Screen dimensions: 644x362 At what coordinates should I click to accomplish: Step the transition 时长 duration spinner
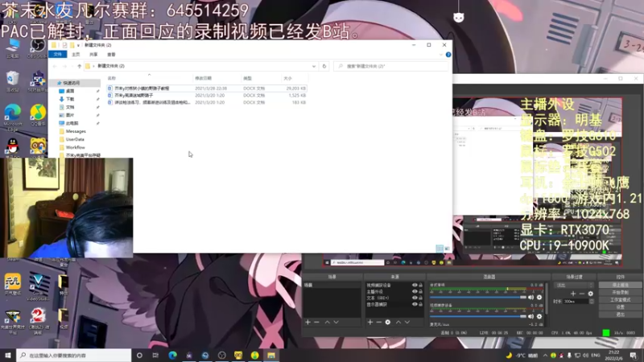pyautogui.click(x=592, y=301)
